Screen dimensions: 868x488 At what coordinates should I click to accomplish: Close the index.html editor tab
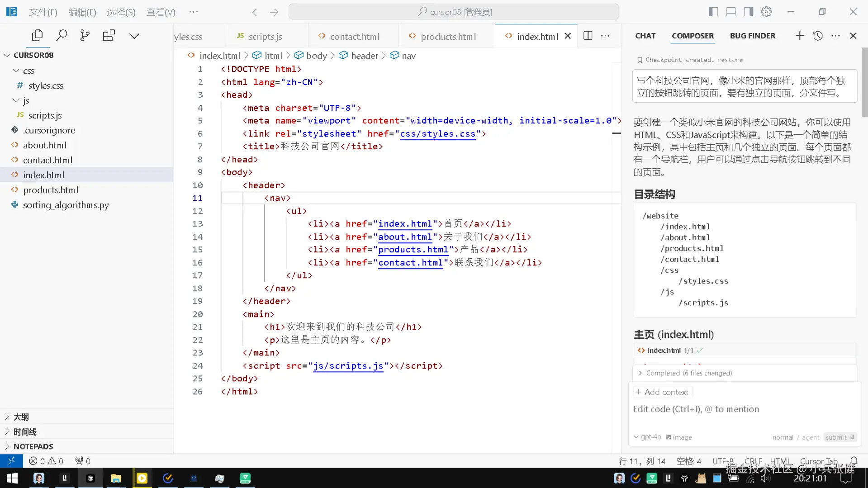coord(568,36)
